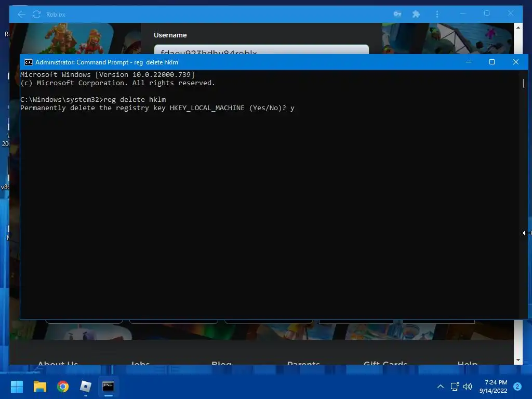Click 'Permanently delete the registry key' prompt line

click(x=157, y=108)
